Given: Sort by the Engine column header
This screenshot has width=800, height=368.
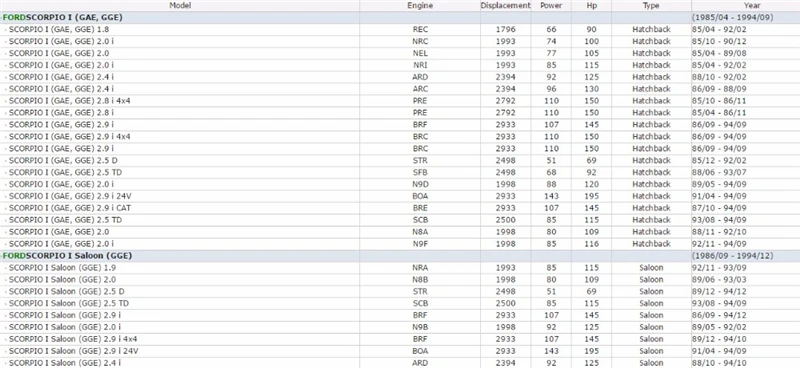Looking at the screenshot, I should coord(420,6).
